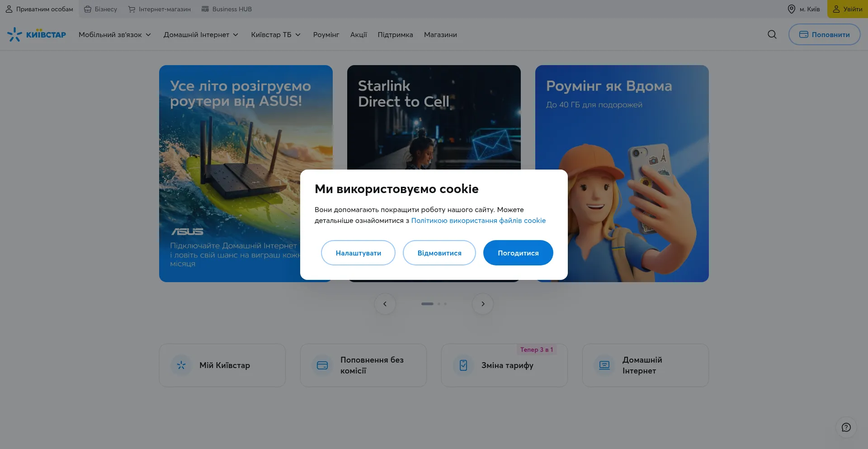
Task: Expand the Домашній Інтернет menu chevron
Action: pos(236,35)
